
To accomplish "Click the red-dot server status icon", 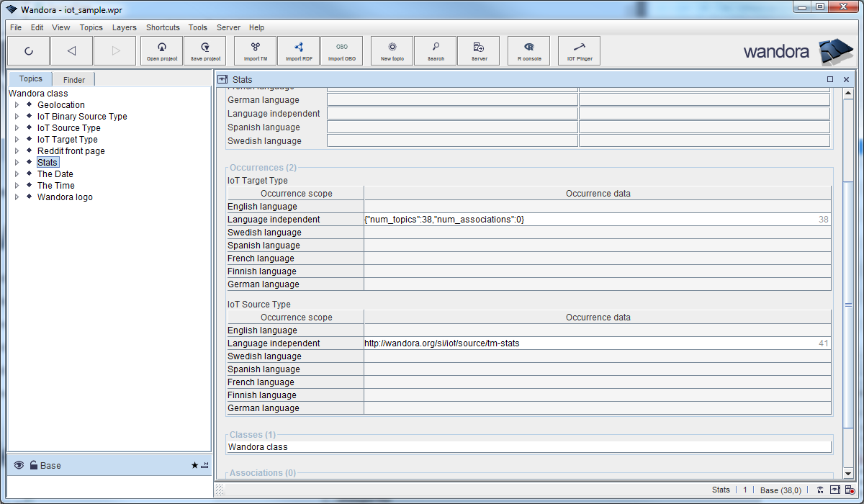I will pyautogui.click(x=850, y=490).
